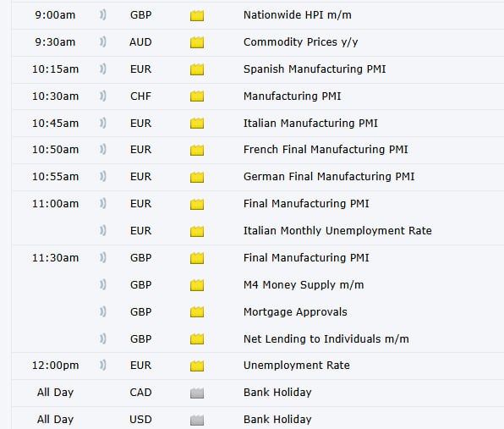Click the yellow impact folder for M4 Money Supply
The image size is (504, 429).
[197, 285]
